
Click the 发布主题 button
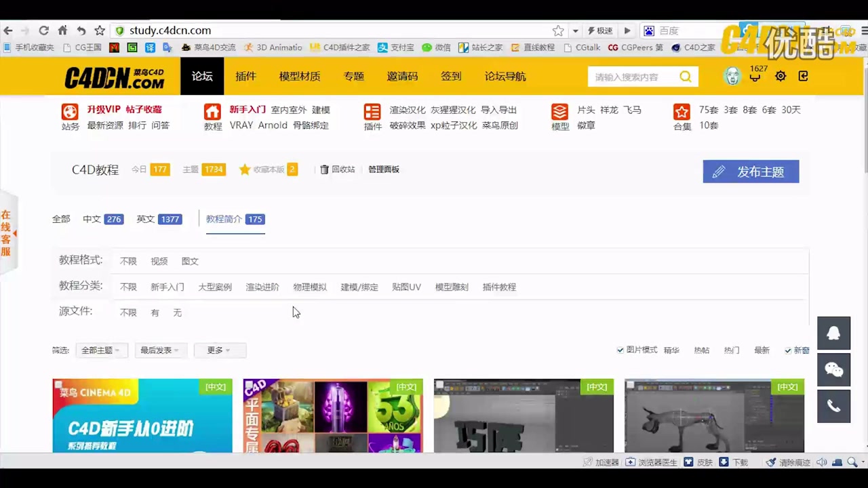point(751,171)
